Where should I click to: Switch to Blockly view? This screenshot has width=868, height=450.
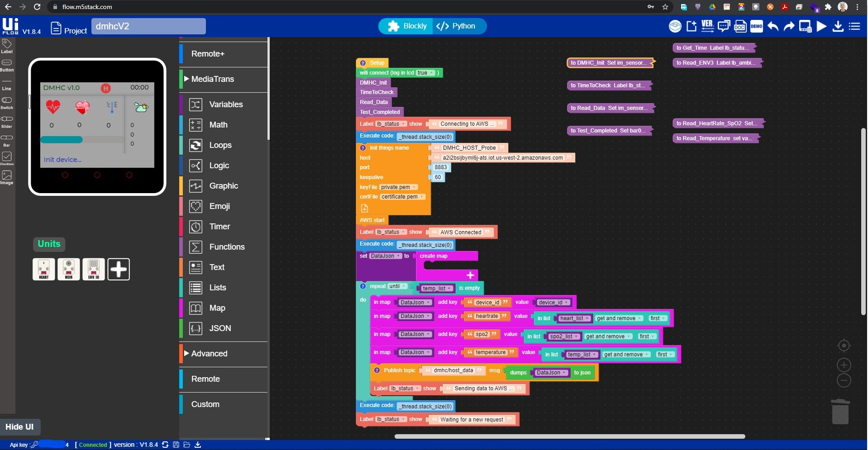[x=407, y=26]
